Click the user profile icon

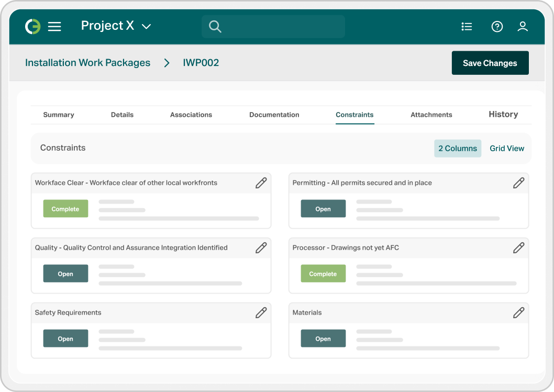[523, 26]
